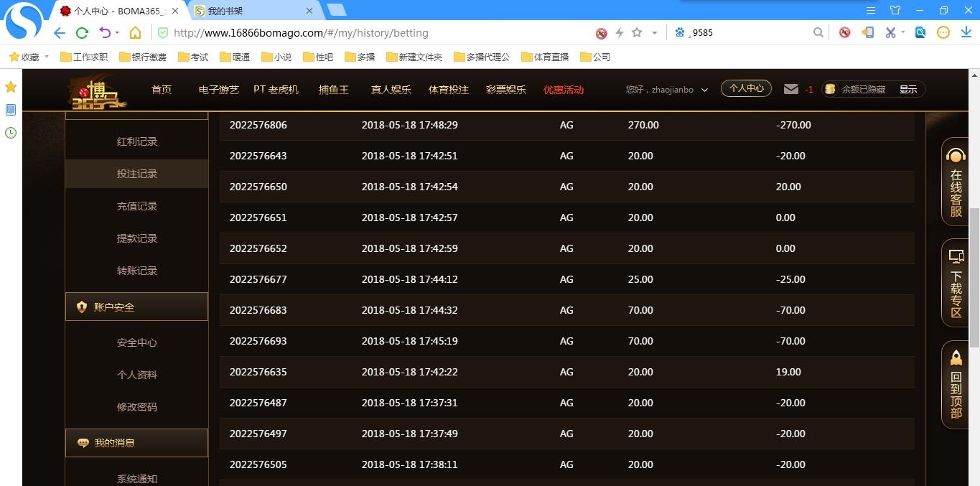Open 电子游艺 in the navigation bar
The width and height of the screenshot is (980, 486).
(x=219, y=90)
